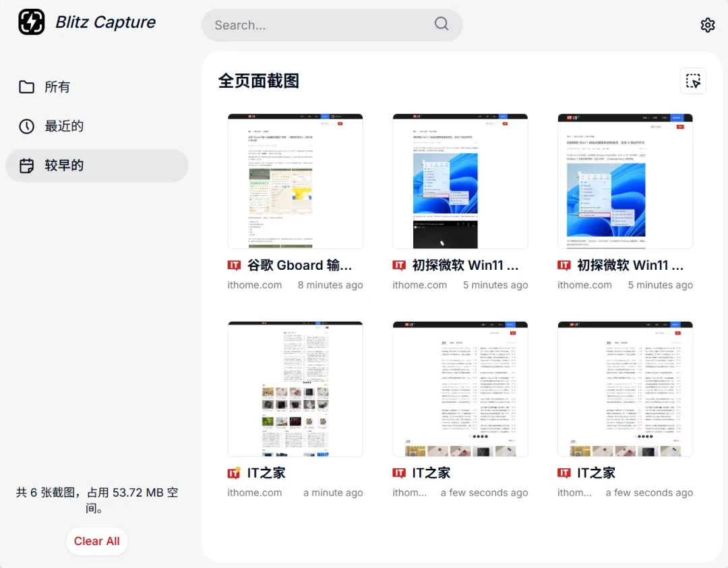728x568 pixels.
Task: Click IT favicon of middle IT之家 card
Action: point(399,473)
